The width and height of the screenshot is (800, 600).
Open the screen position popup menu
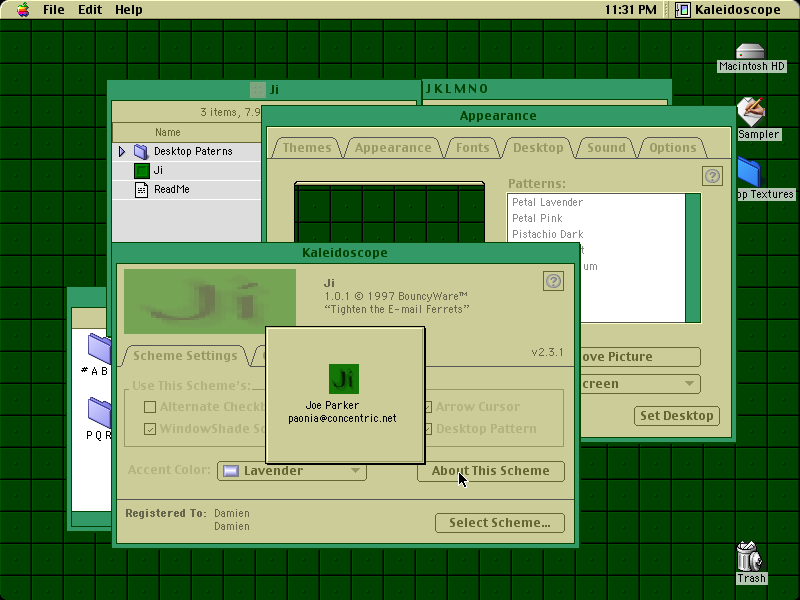tap(640, 384)
